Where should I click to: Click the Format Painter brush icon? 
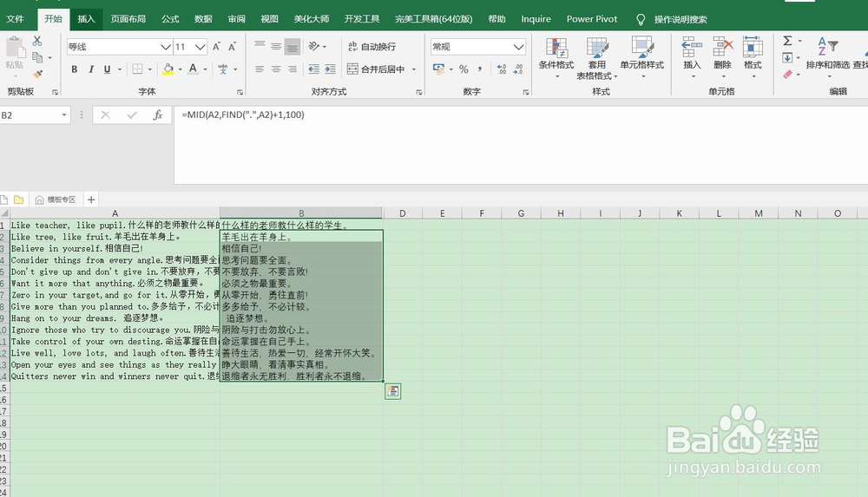37,74
